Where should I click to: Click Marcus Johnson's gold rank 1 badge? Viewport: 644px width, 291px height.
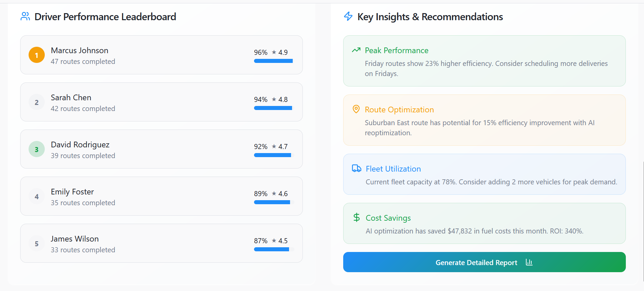[x=37, y=55]
